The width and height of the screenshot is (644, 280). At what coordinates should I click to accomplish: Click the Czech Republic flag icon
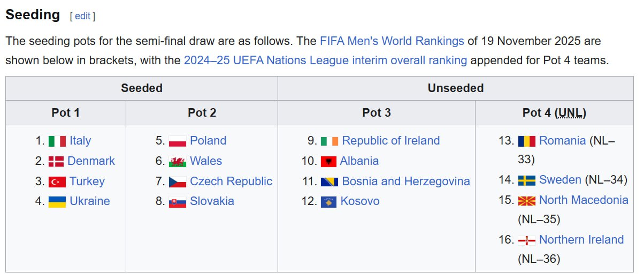(x=178, y=182)
